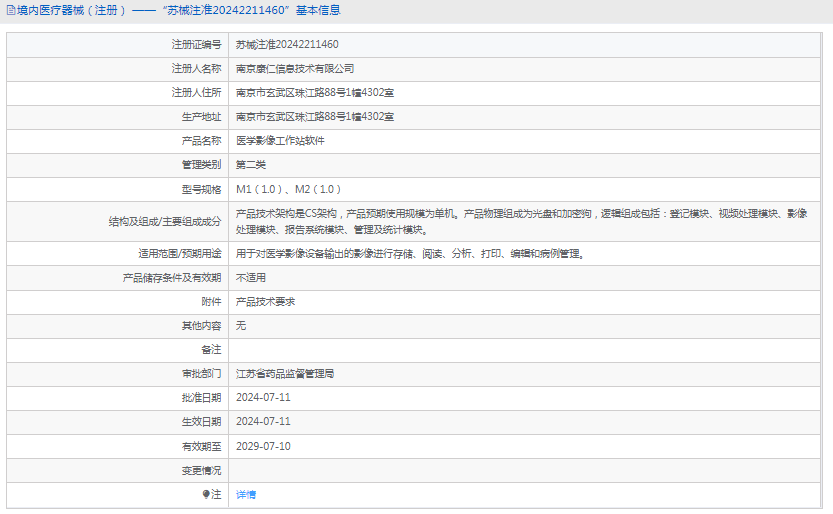Click the 备注 row label

211,349
